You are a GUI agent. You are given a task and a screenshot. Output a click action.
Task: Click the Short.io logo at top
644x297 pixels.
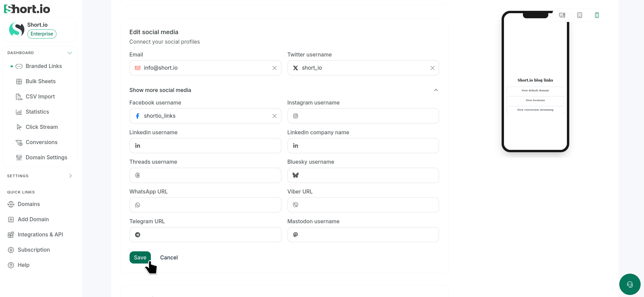(27, 9)
